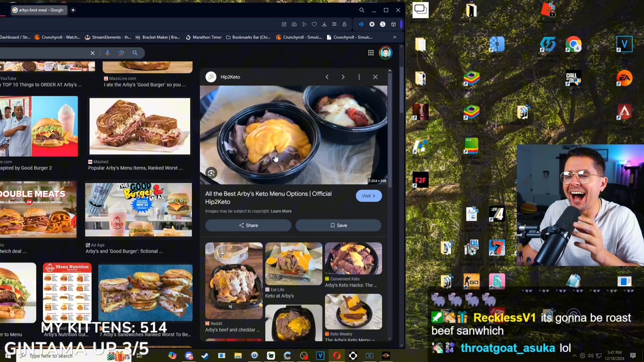Open 'All the Best Arby's Keto Menu Options' title

[268, 198]
